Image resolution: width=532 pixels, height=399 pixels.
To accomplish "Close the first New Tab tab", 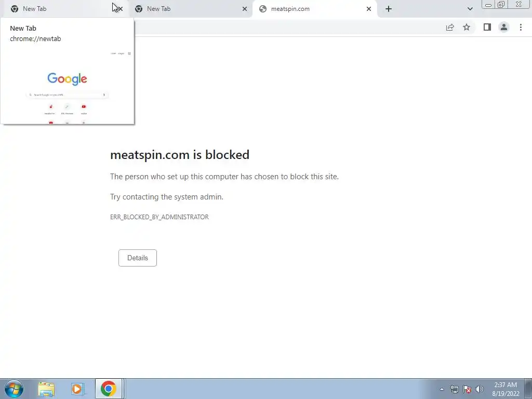I will tap(120, 9).
